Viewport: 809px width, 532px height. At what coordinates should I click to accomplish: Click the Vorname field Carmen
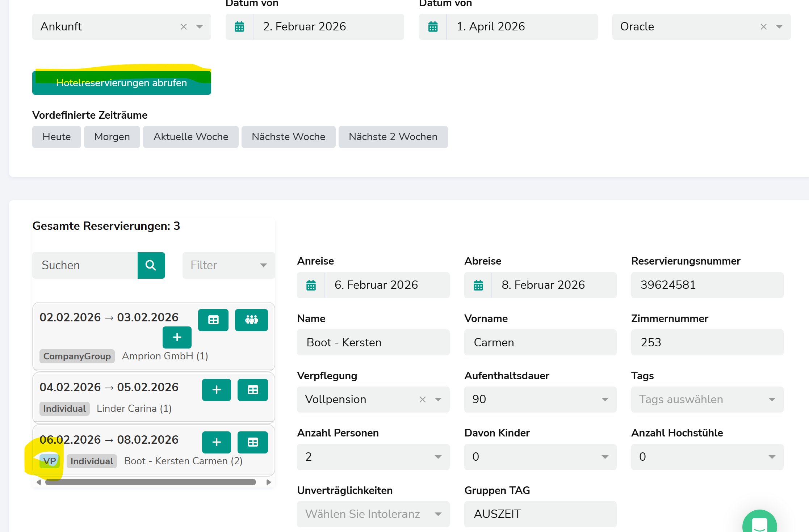pos(540,342)
